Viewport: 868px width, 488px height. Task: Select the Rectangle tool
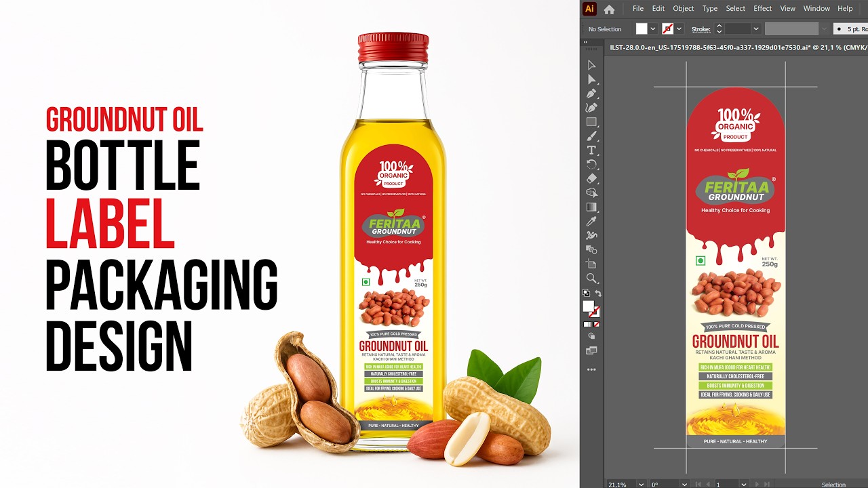click(x=591, y=122)
